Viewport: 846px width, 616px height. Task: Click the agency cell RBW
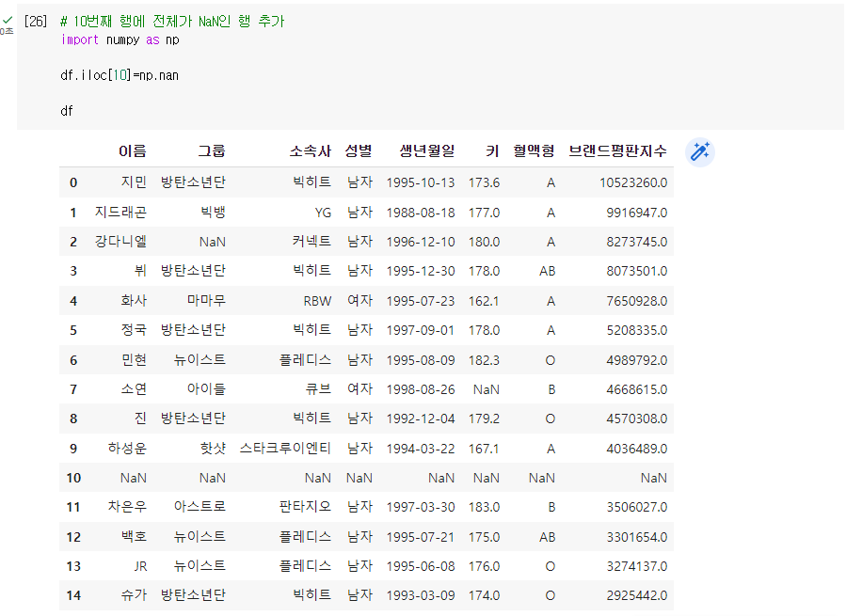[x=317, y=301]
